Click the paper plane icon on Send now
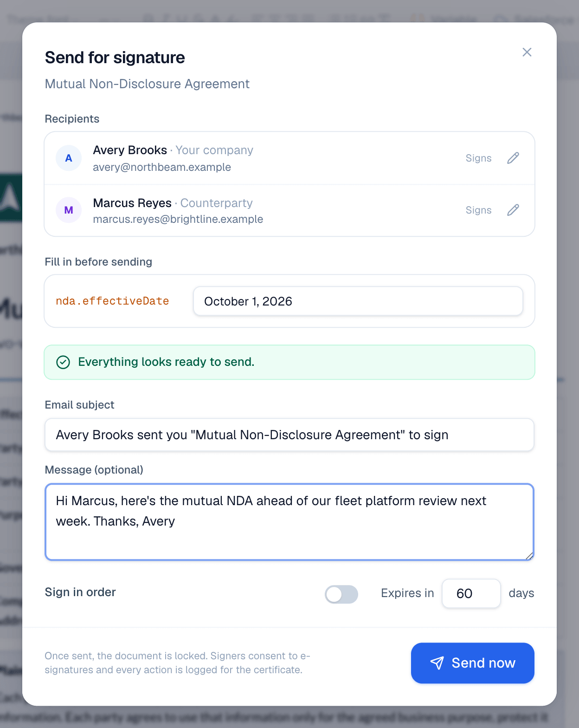The width and height of the screenshot is (579, 728). [x=437, y=663]
